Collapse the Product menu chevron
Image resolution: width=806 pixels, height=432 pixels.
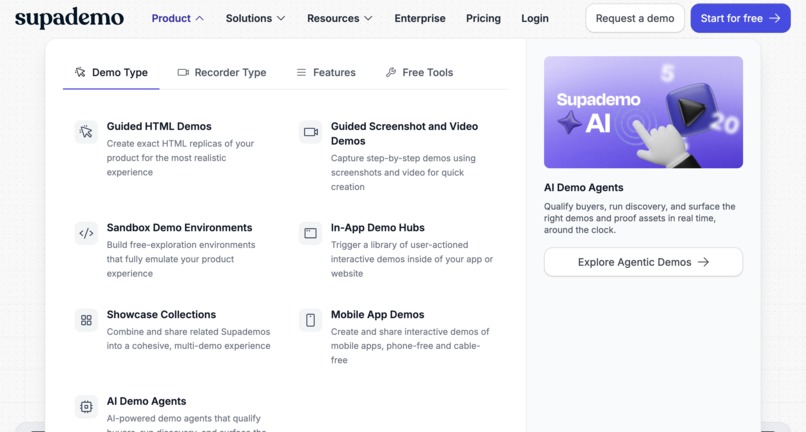coord(200,19)
